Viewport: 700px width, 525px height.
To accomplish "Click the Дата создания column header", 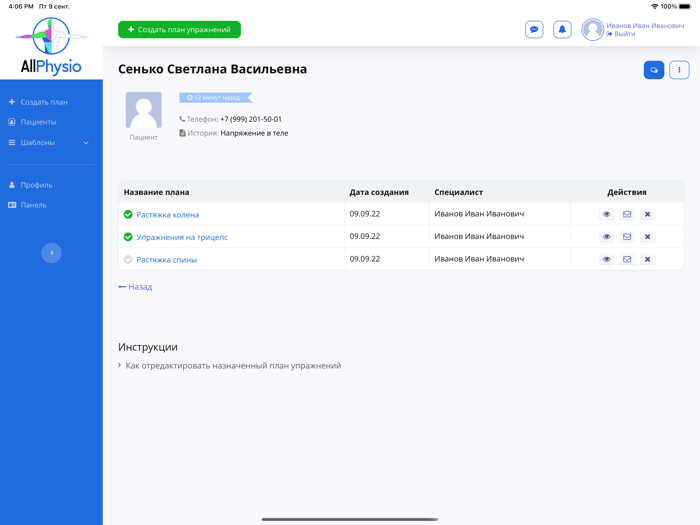I will [x=379, y=192].
